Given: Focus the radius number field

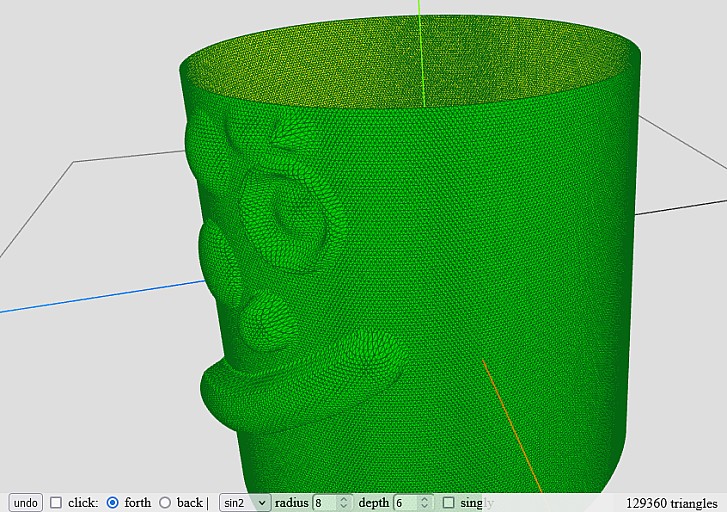Looking at the screenshot, I should click(x=324, y=502).
